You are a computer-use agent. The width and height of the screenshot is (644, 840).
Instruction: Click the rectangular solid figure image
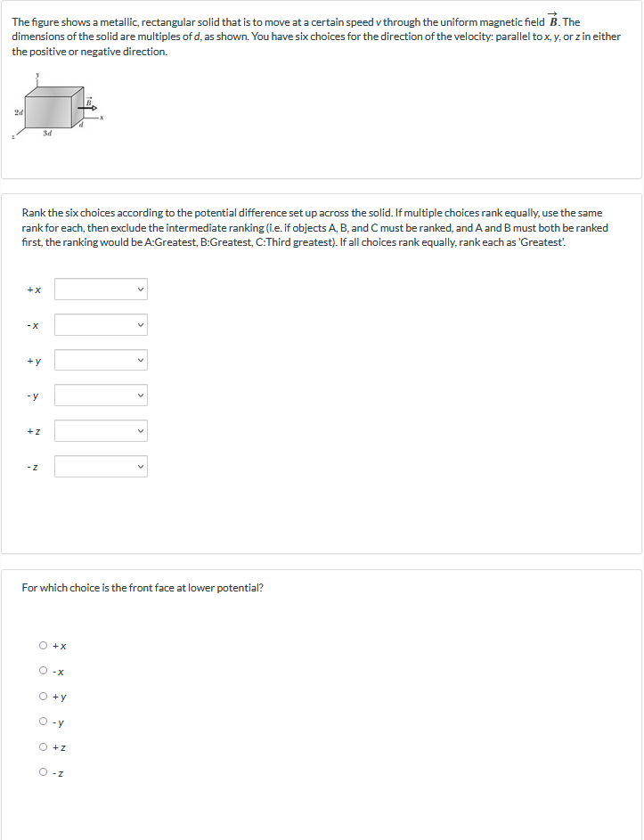point(58,105)
